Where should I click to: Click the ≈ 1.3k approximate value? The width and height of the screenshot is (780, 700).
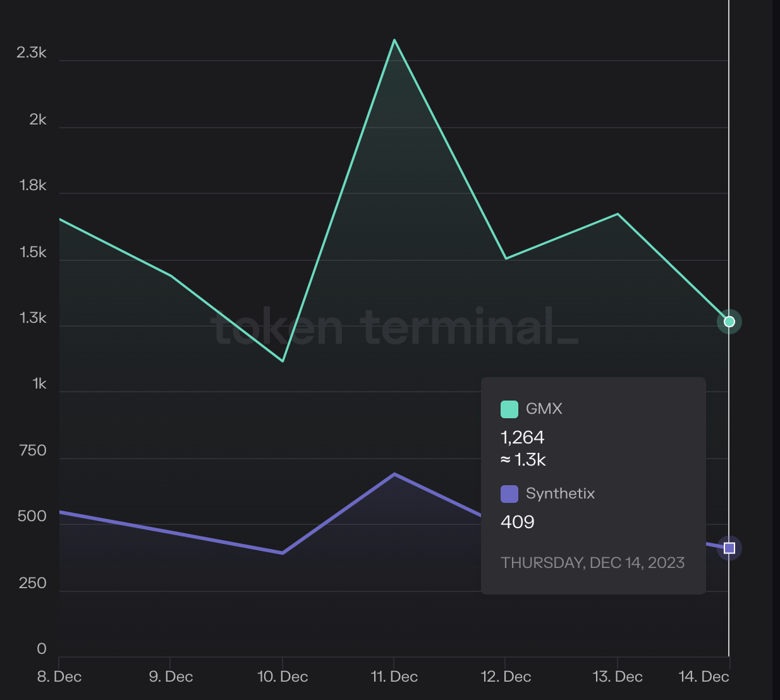point(523,460)
